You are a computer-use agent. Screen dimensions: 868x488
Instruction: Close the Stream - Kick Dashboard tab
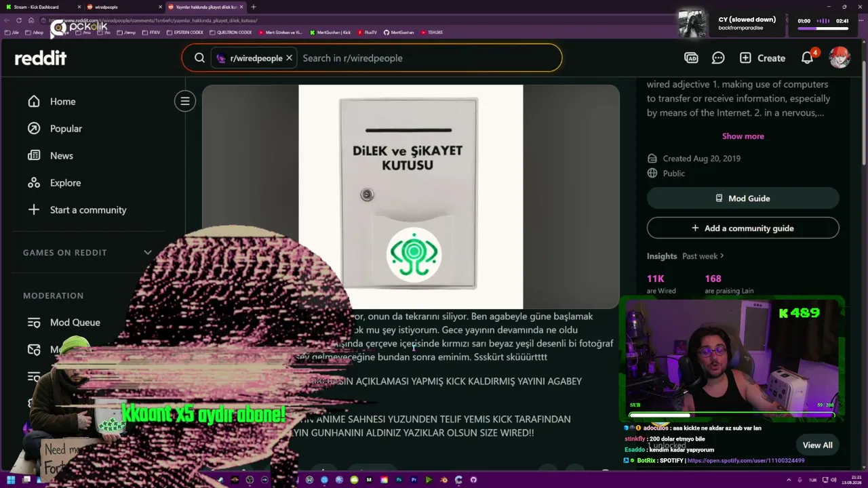coord(78,7)
